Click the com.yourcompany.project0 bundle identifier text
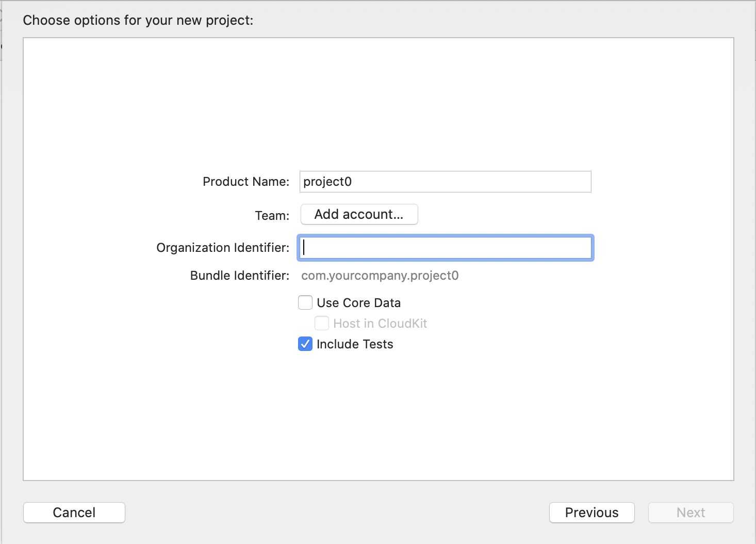 [x=380, y=276]
